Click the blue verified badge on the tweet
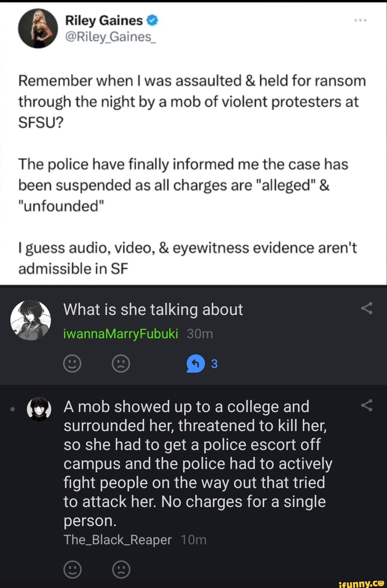This screenshot has height=588, width=387. point(152,20)
